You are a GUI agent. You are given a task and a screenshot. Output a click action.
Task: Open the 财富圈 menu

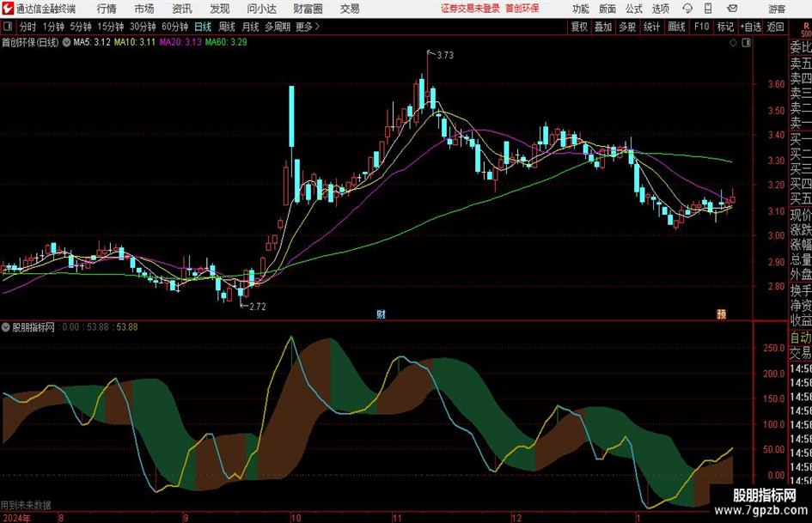click(308, 9)
